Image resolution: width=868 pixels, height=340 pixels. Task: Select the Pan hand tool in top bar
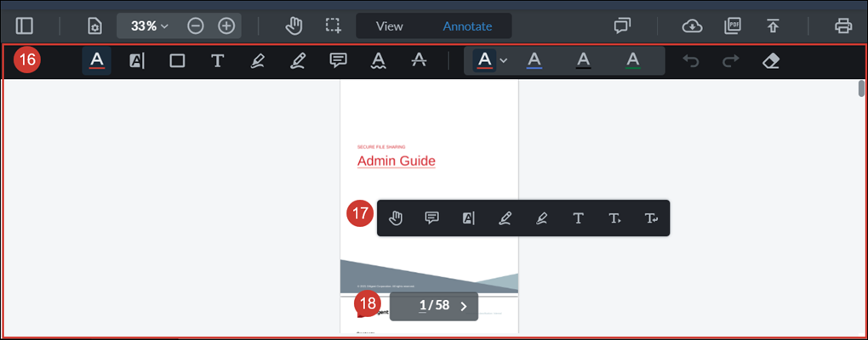pyautogui.click(x=294, y=25)
